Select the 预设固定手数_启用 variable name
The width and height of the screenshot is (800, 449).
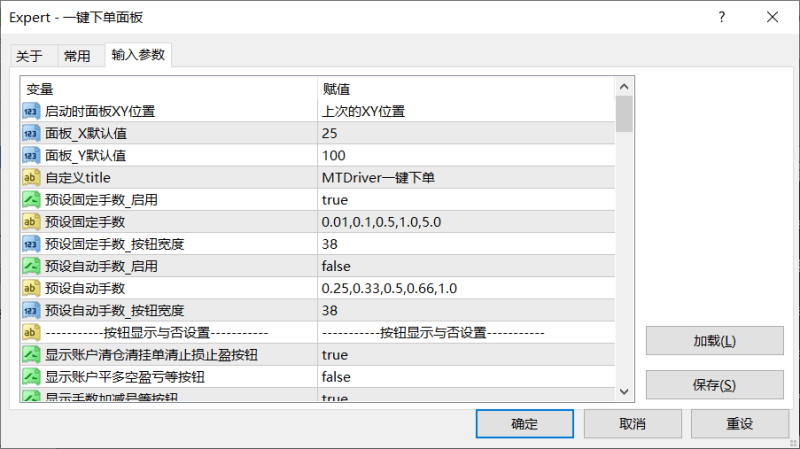pos(101,200)
